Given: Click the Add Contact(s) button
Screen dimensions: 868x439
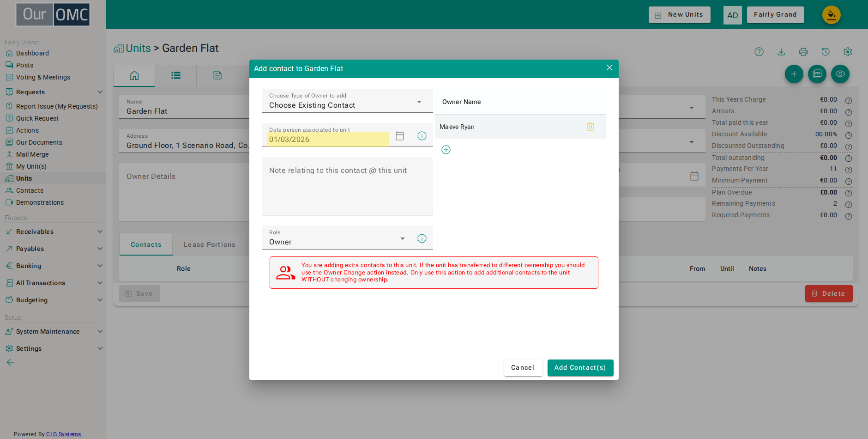Looking at the screenshot, I should 580,368.
